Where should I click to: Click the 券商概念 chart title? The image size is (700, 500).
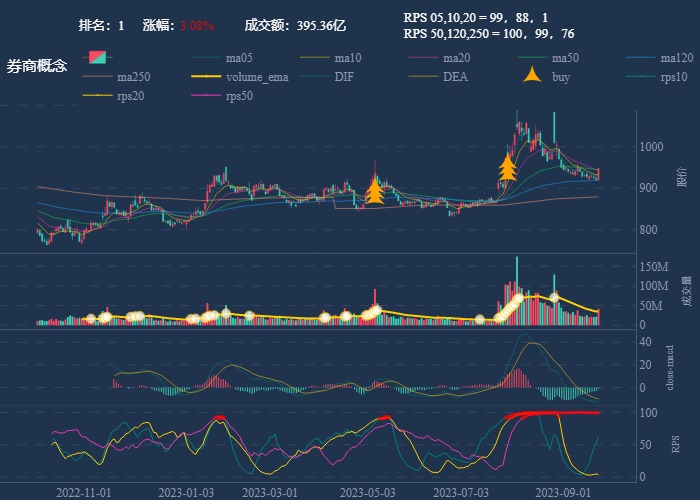(x=37, y=66)
